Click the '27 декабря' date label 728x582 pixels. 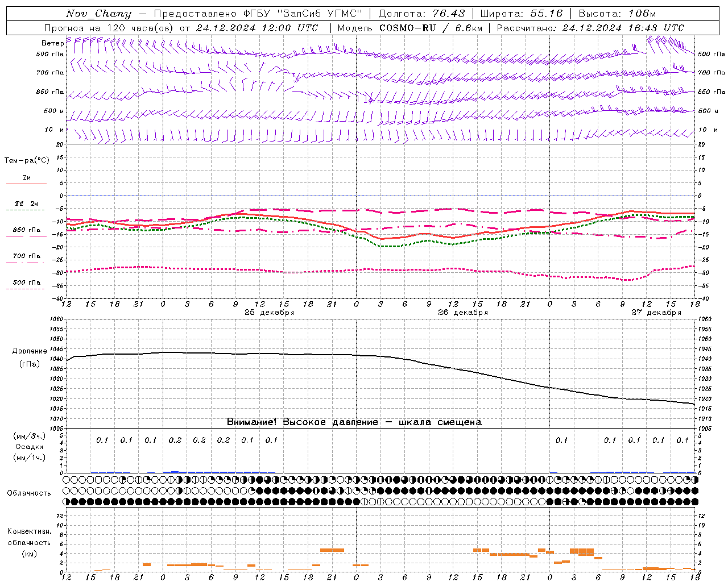click(x=656, y=313)
